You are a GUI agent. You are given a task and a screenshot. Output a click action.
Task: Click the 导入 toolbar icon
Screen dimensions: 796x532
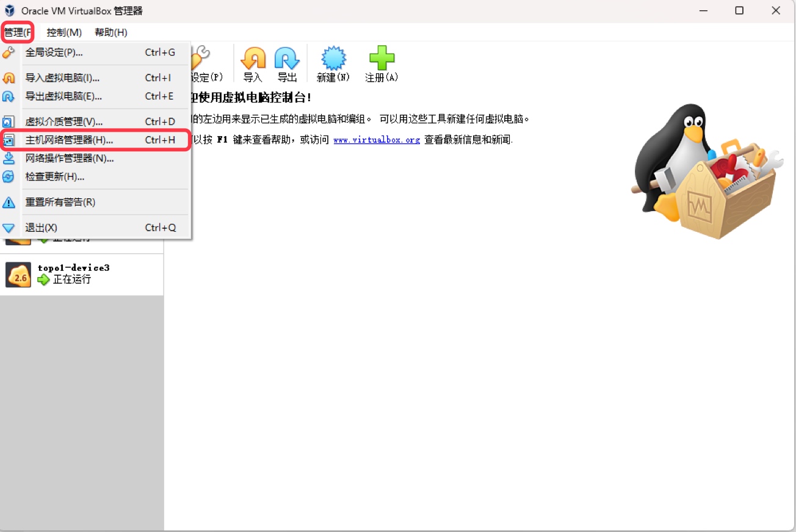253,59
